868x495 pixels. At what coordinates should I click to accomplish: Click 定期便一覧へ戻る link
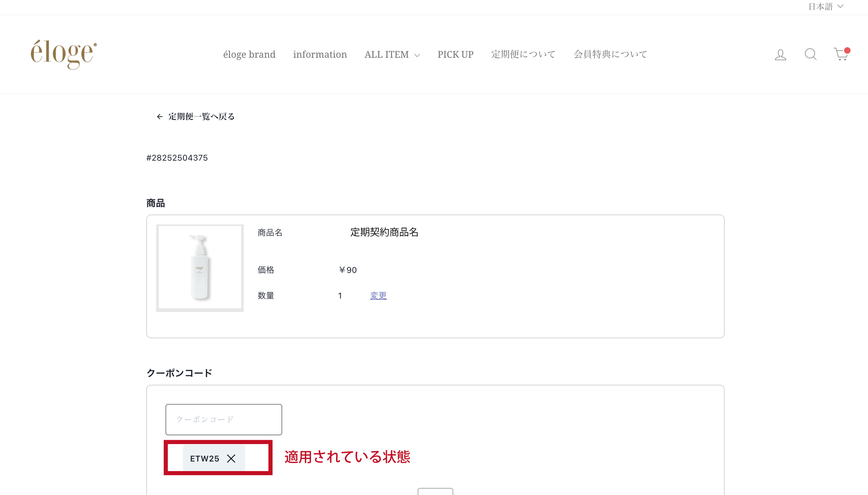click(x=201, y=117)
